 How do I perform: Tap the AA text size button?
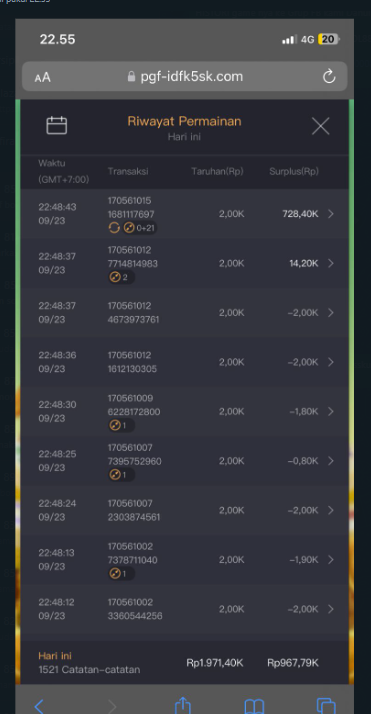[x=42, y=77]
